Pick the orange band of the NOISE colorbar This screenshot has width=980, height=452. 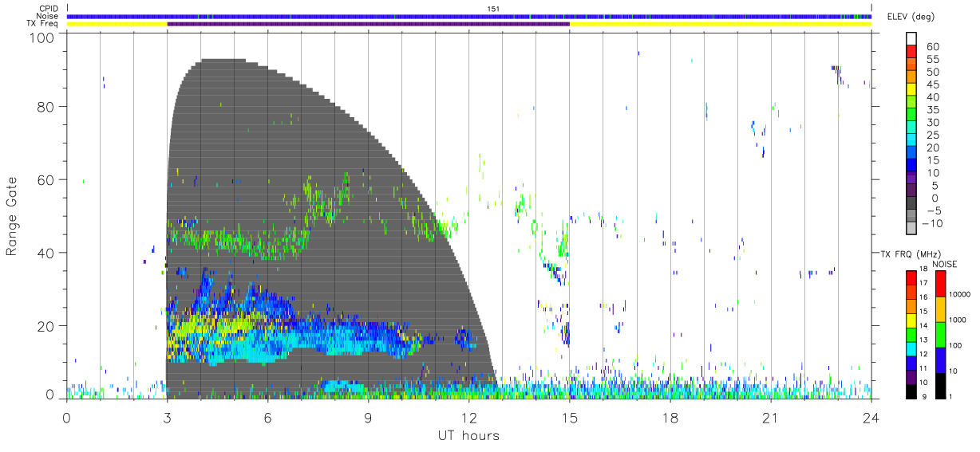pyautogui.click(x=941, y=309)
